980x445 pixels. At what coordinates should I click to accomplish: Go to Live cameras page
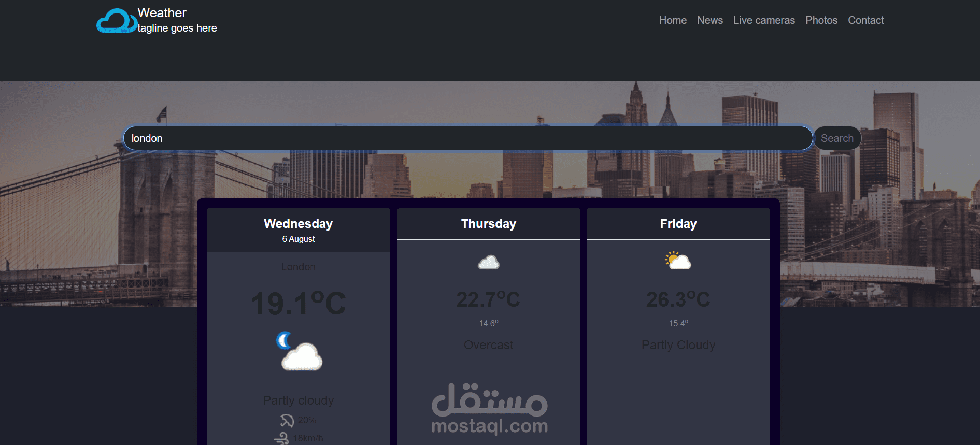[x=764, y=20]
